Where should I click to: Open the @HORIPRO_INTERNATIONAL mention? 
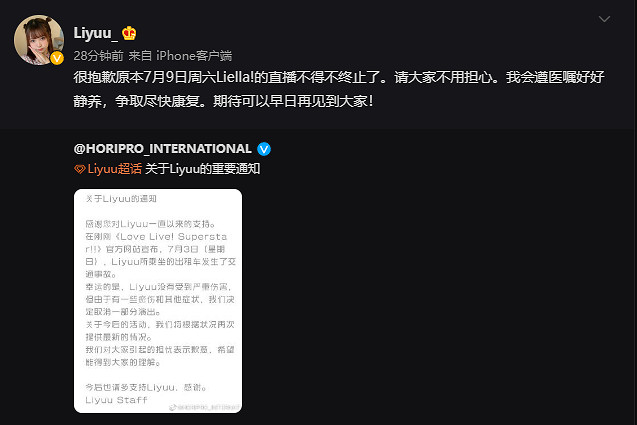pyautogui.click(x=162, y=149)
